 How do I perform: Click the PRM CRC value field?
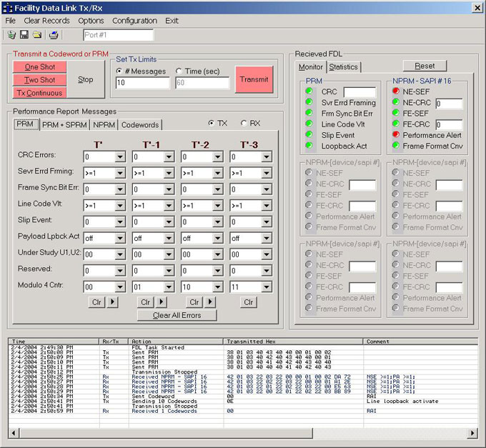click(359, 92)
